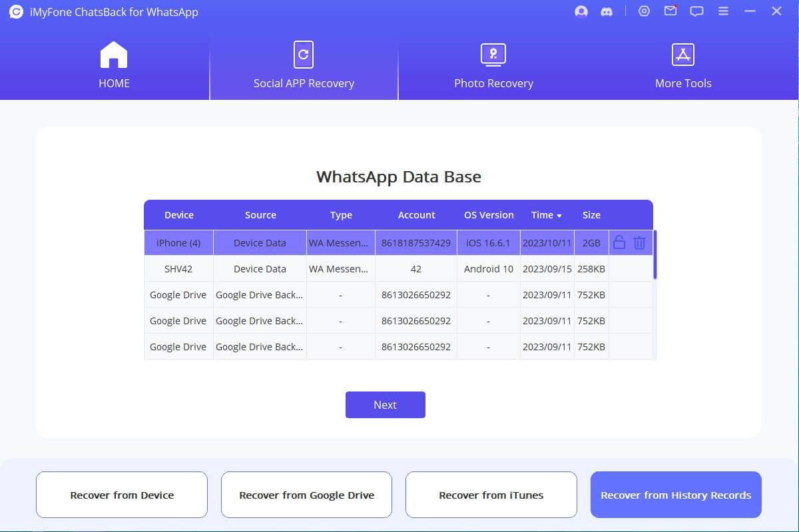The width and height of the screenshot is (799, 532).
Task: Click the 2GB size cell
Action: 591,243
